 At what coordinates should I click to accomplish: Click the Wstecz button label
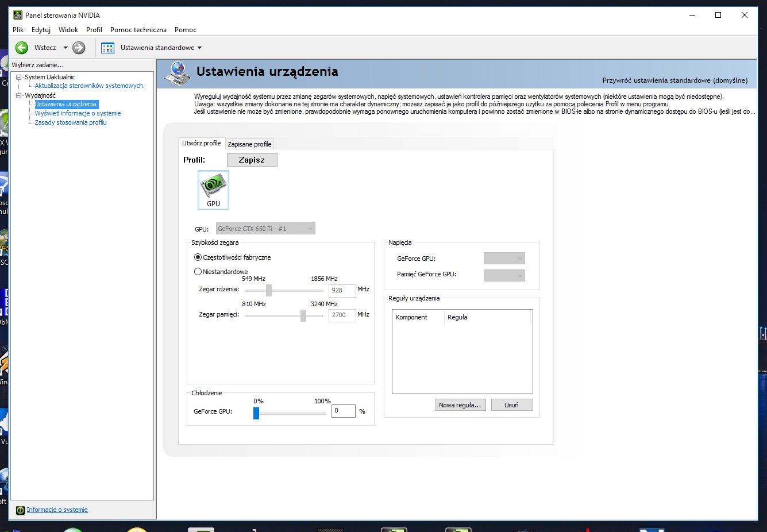45,48
